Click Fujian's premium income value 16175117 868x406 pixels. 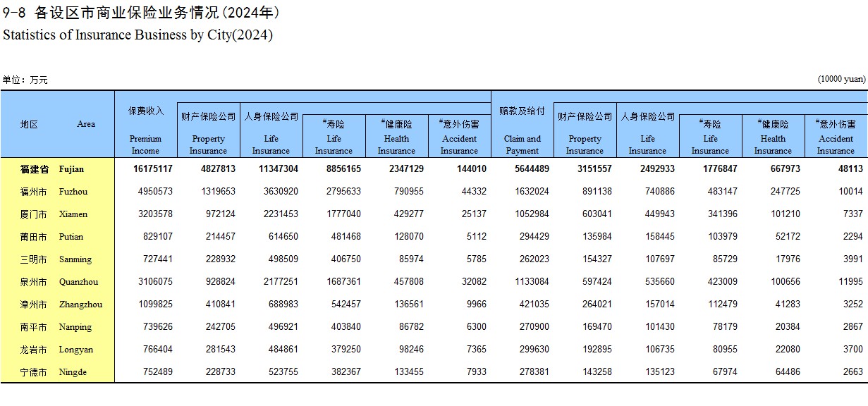[x=152, y=169]
